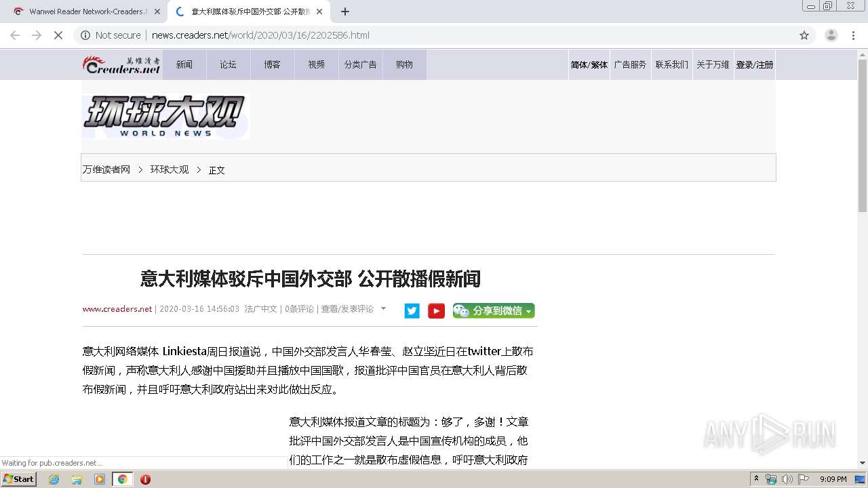
Task: Toggle 简体/繁体 language switch
Action: tap(589, 65)
